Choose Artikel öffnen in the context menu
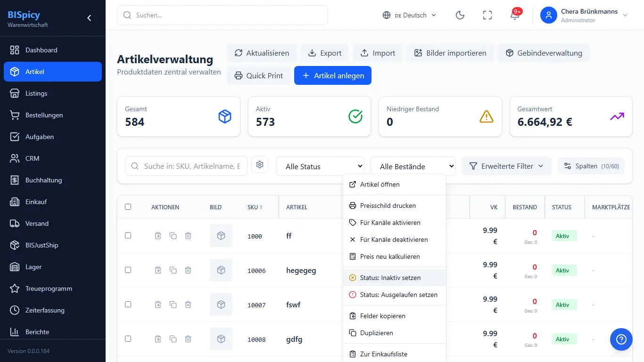This screenshot has height=362, width=644. [x=395, y=184]
